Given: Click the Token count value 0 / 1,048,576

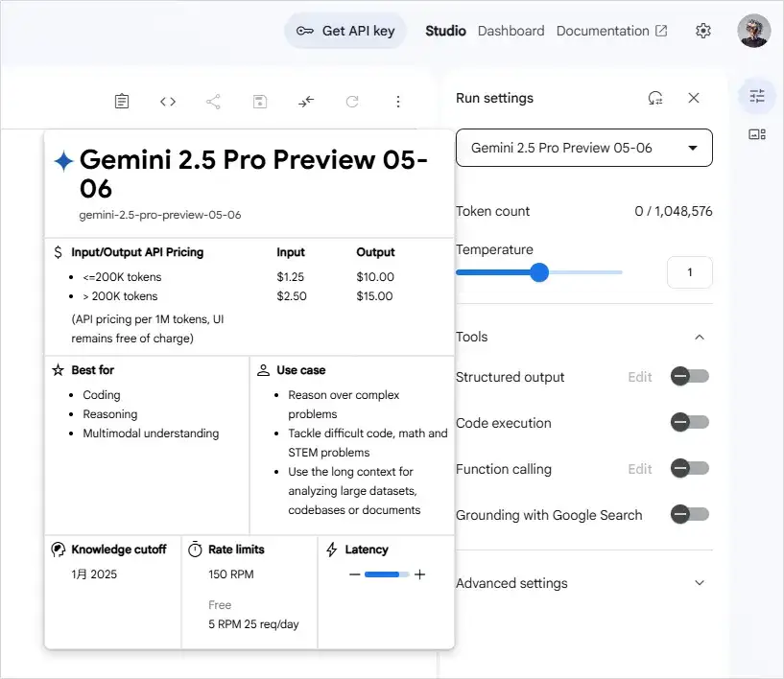Looking at the screenshot, I should tap(673, 211).
